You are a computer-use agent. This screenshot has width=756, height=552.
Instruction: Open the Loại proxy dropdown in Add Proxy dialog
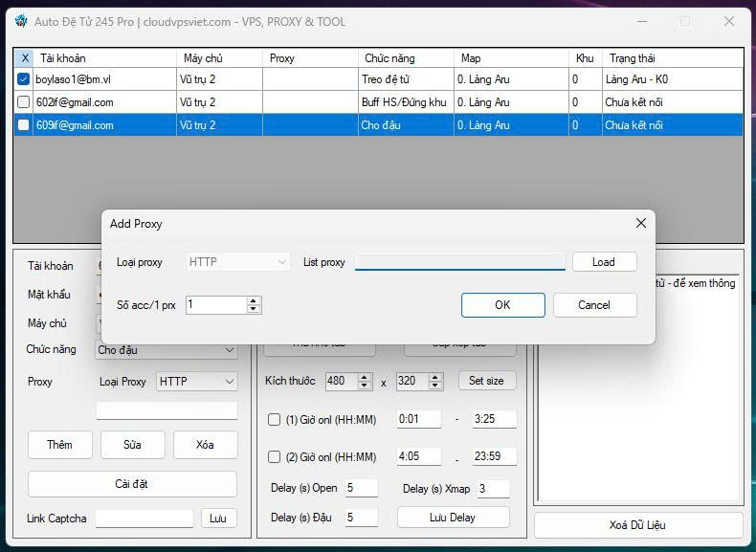click(x=237, y=262)
